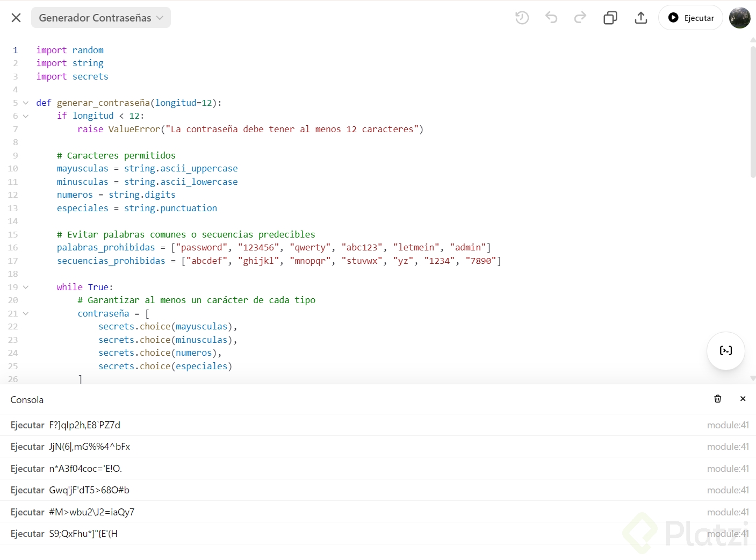Run the code with Ejecutar button
The height and width of the screenshot is (560, 756).
690,18
